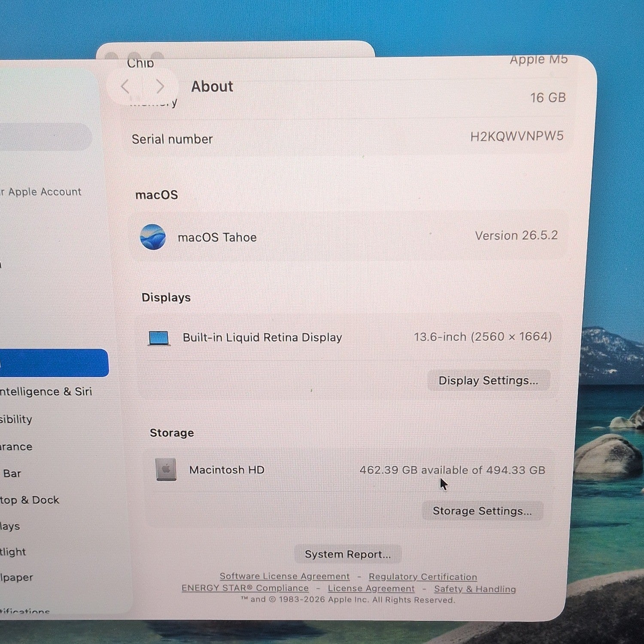This screenshot has height=644, width=644.
Task: Go back with the left chevron arrow
Action: tap(125, 86)
